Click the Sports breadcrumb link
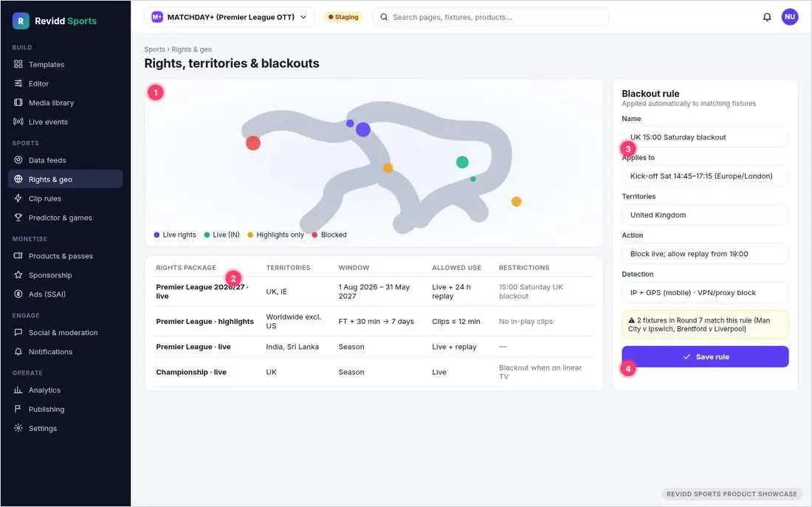 pos(154,49)
